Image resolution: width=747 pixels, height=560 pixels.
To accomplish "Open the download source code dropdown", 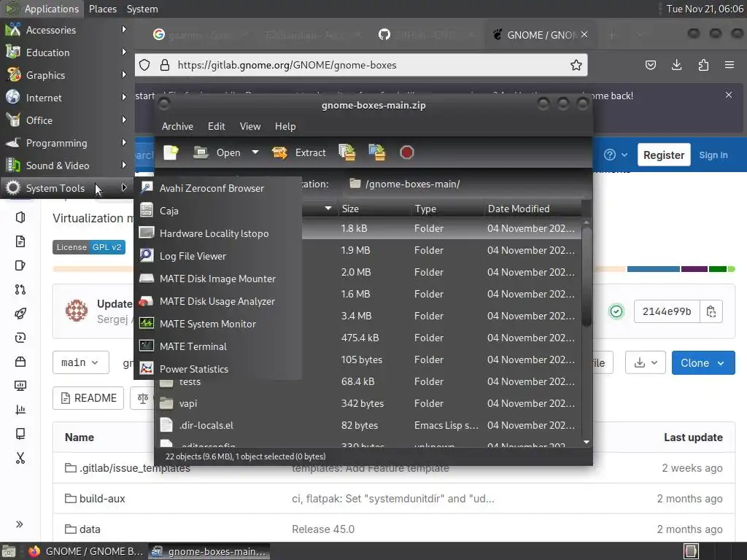I will click(646, 363).
